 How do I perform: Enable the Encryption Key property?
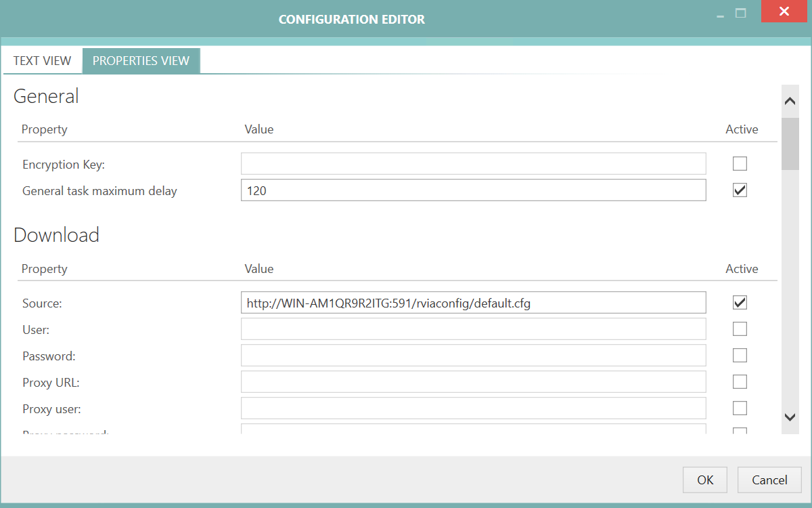740,163
